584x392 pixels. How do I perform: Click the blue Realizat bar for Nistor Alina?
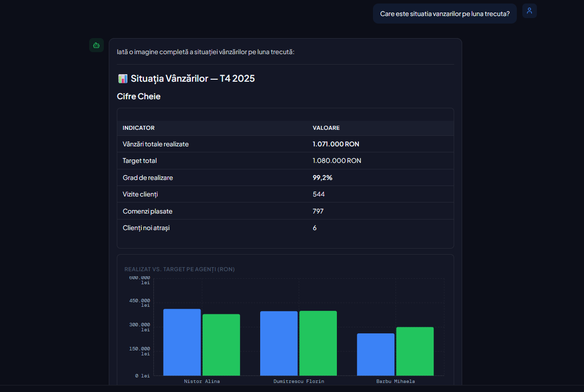(x=182, y=341)
